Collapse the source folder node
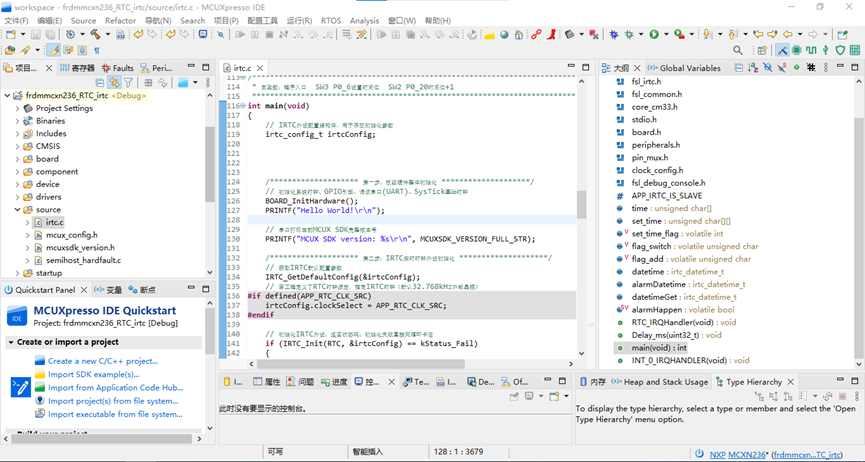This screenshot has height=462, width=865. [17, 210]
